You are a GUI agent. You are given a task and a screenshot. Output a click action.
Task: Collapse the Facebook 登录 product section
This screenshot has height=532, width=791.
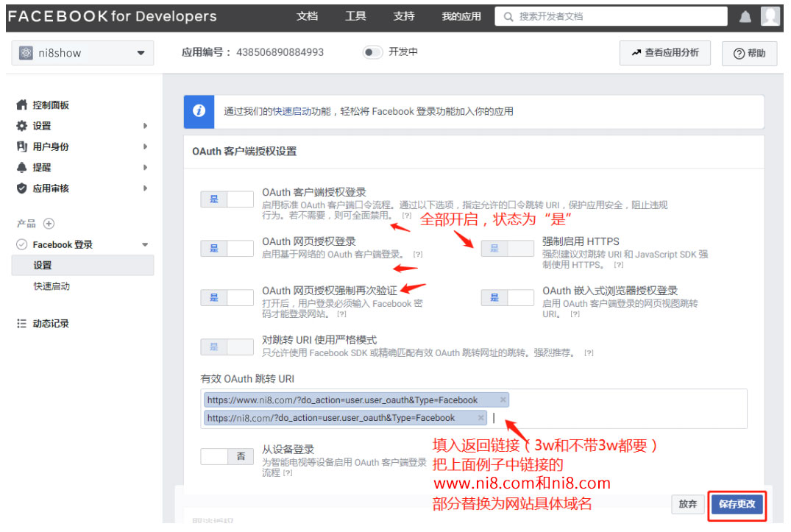[x=145, y=245]
